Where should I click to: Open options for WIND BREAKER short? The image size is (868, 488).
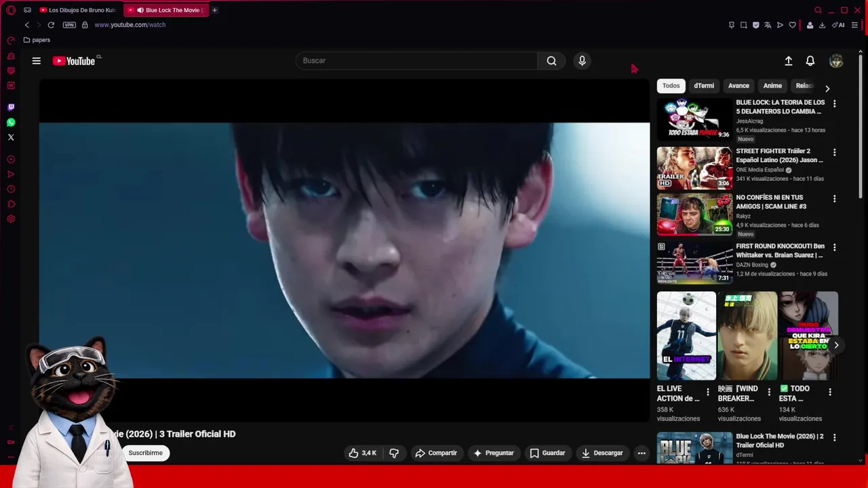point(769,392)
